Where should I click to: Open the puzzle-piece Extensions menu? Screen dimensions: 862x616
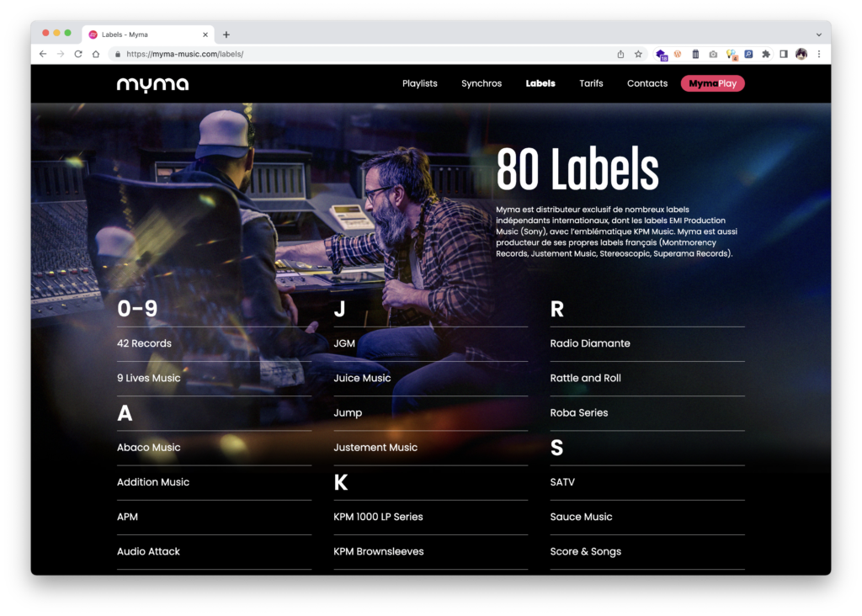765,54
